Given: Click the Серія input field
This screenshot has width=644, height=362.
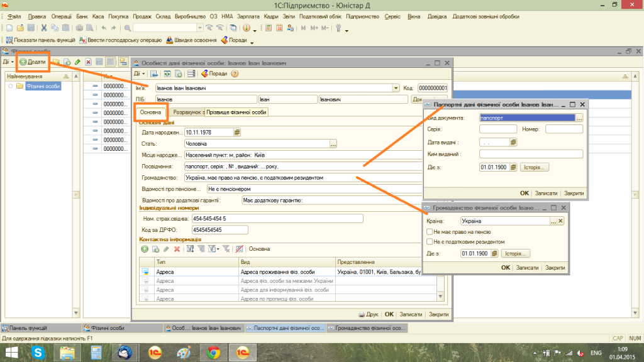Looking at the screenshot, I should 498,129.
